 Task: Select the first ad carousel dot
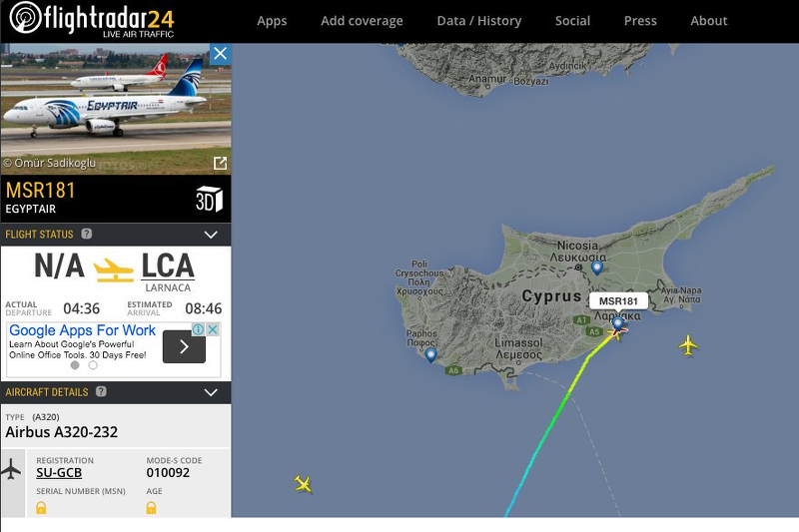(x=75, y=365)
